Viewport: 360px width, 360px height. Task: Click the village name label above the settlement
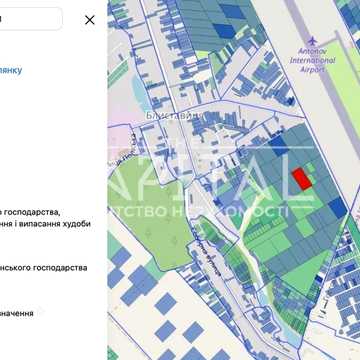[x=173, y=115]
